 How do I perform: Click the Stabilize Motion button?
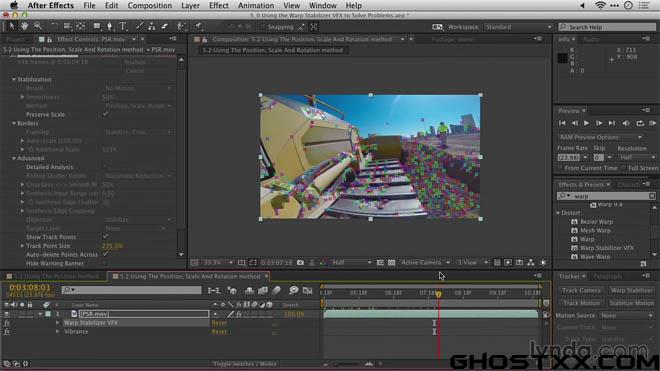631,303
